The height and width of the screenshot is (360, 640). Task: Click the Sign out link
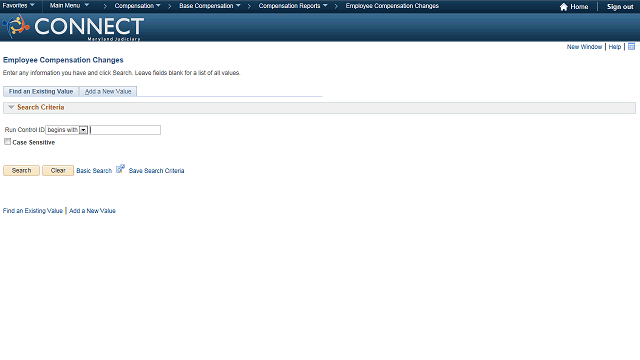pos(620,7)
